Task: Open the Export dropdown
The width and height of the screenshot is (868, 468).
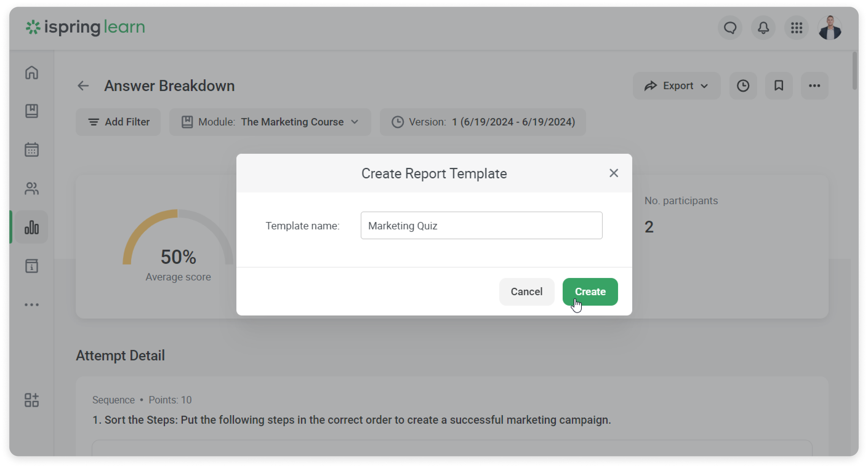Action: click(676, 85)
